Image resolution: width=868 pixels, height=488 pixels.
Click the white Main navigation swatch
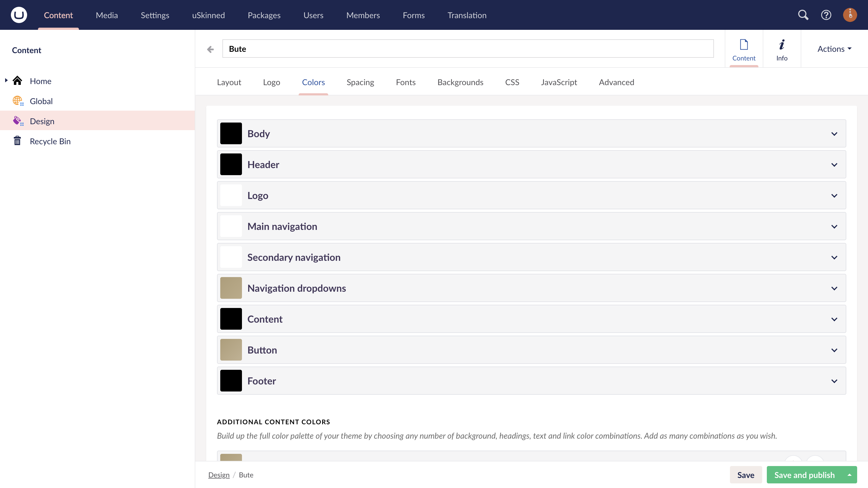pyautogui.click(x=231, y=226)
